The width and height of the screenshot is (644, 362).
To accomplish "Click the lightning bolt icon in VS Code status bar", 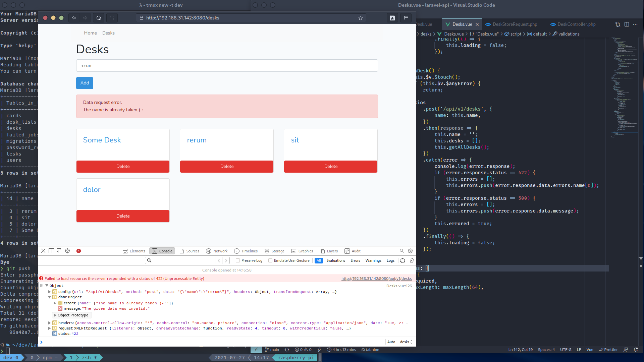I will [x=319, y=350].
